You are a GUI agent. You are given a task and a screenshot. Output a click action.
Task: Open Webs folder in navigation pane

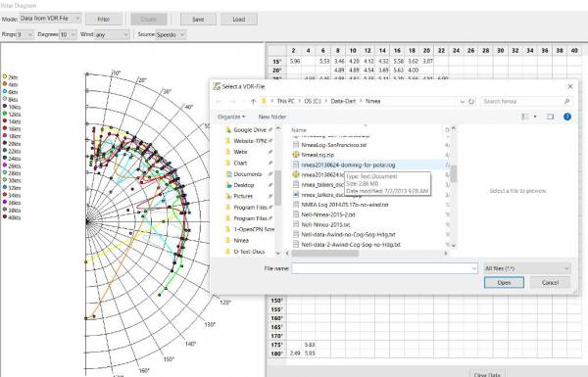[240, 152]
